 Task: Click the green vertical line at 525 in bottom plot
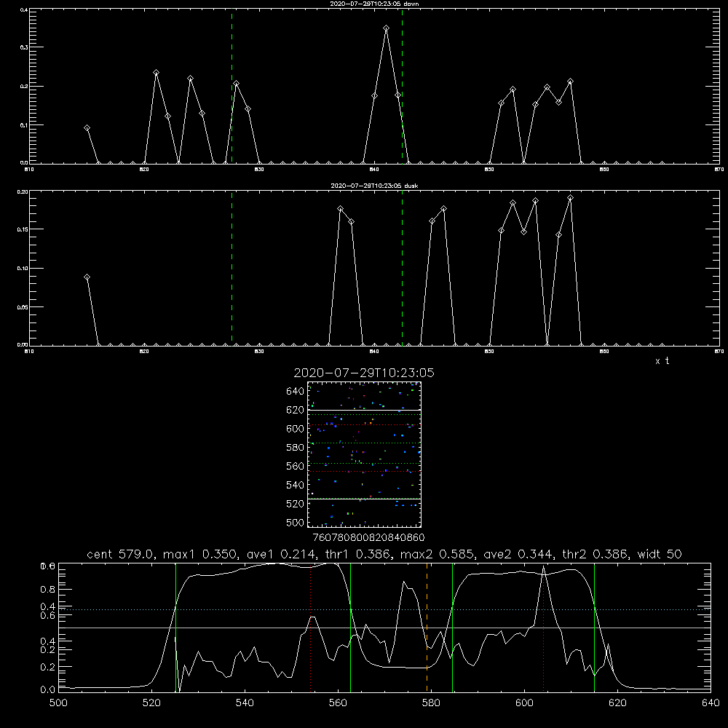tap(175, 628)
